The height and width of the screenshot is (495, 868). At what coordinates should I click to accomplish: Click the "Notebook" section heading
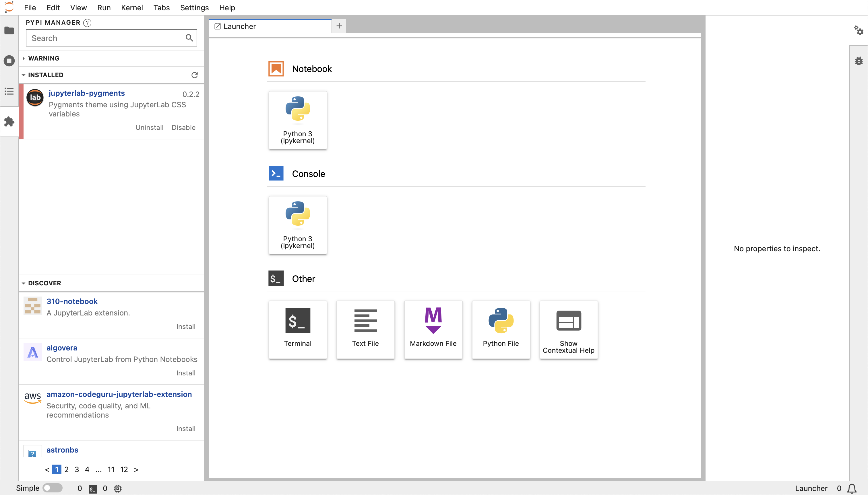(x=312, y=69)
